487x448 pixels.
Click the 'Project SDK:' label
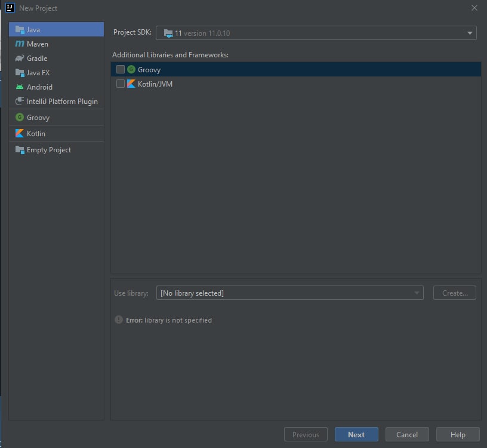click(132, 32)
